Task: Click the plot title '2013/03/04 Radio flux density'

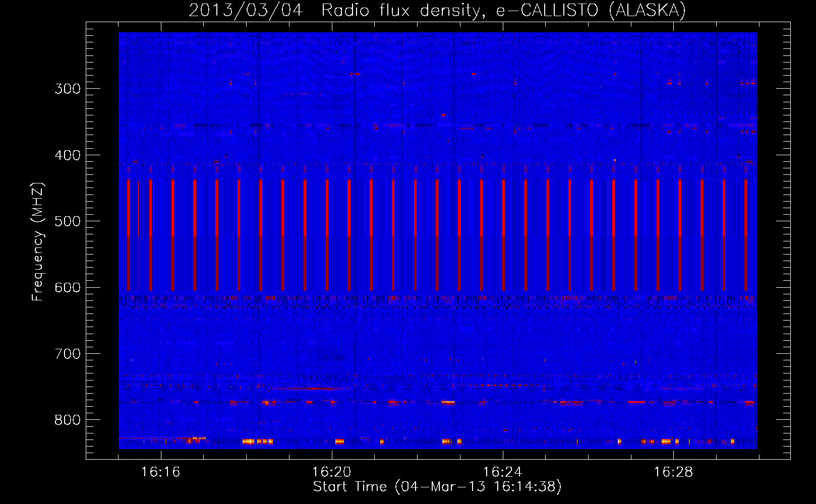Action: 437,11
